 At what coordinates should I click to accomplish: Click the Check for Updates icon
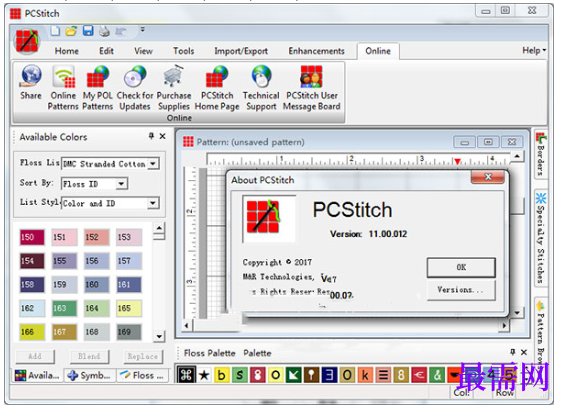pyautogui.click(x=135, y=76)
